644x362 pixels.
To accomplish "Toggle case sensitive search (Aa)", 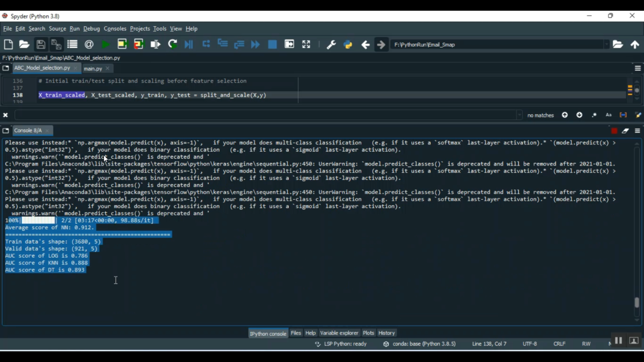I will point(609,115).
